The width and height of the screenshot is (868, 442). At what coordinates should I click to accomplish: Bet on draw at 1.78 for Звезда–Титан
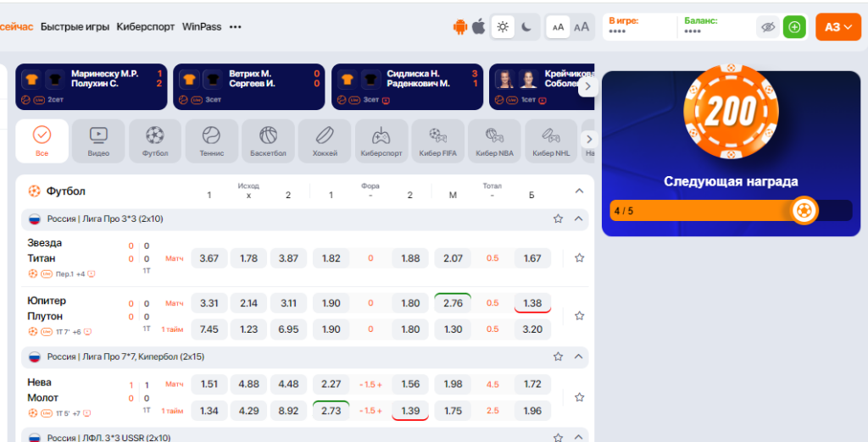(248, 258)
